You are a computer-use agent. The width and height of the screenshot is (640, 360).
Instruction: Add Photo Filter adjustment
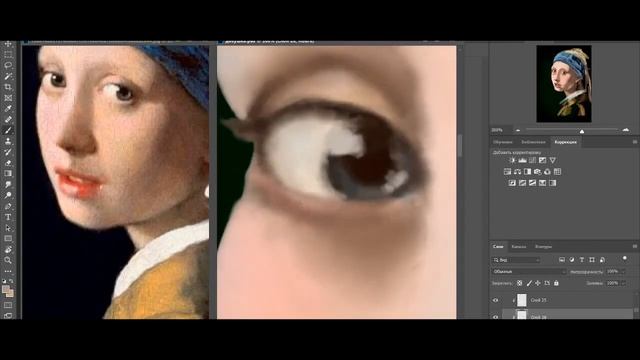coord(538,172)
